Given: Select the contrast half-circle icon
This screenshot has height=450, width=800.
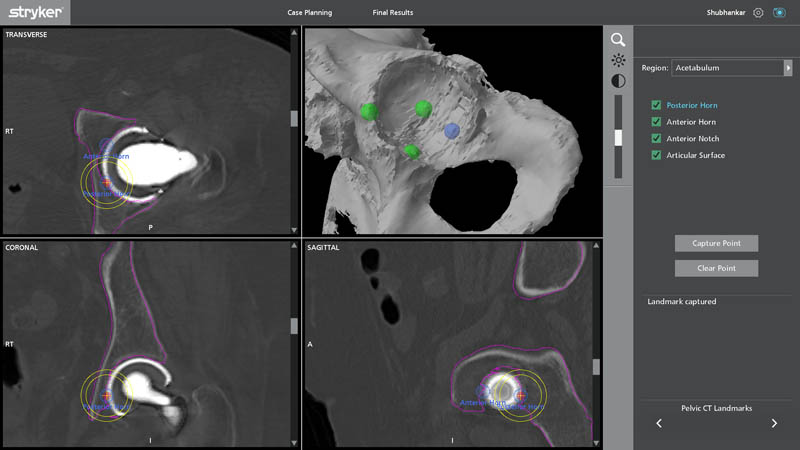Looking at the screenshot, I should point(618,81).
